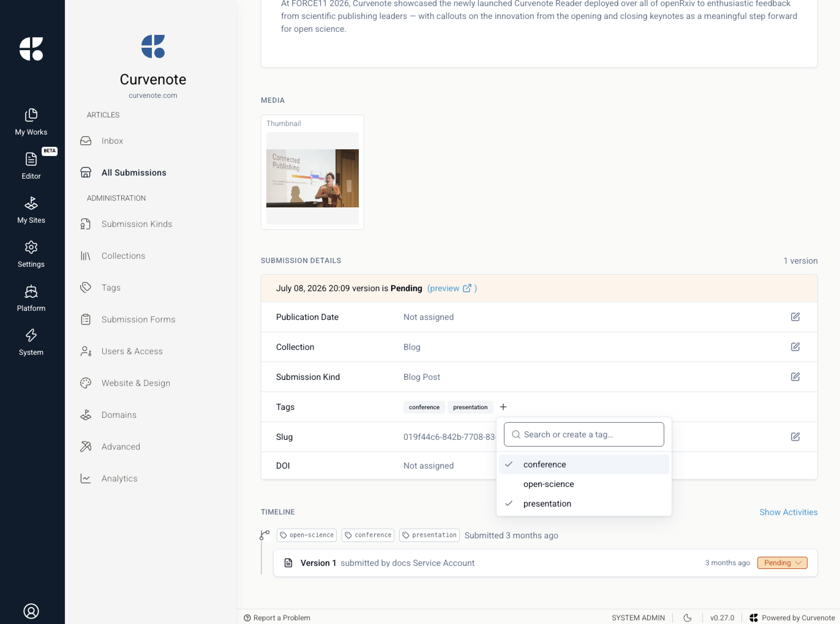Click the plus icon to add tags
840x624 pixels.
(503, 407)
